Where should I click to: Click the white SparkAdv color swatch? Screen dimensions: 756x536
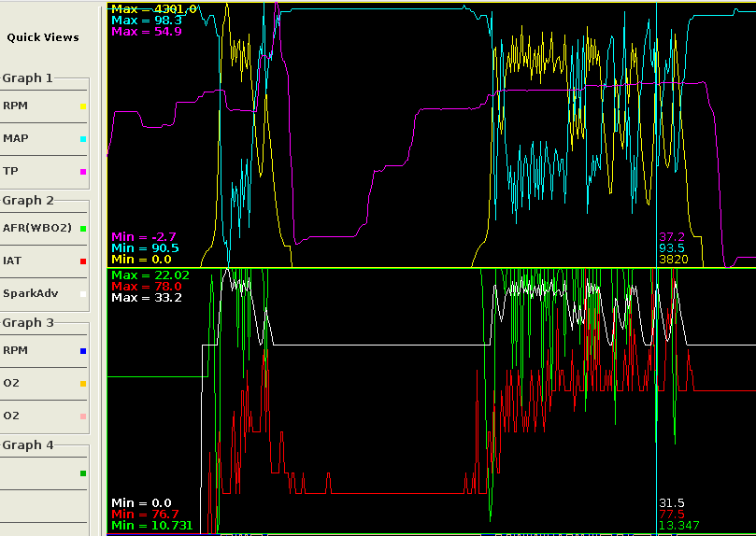(x=83, y=294)
